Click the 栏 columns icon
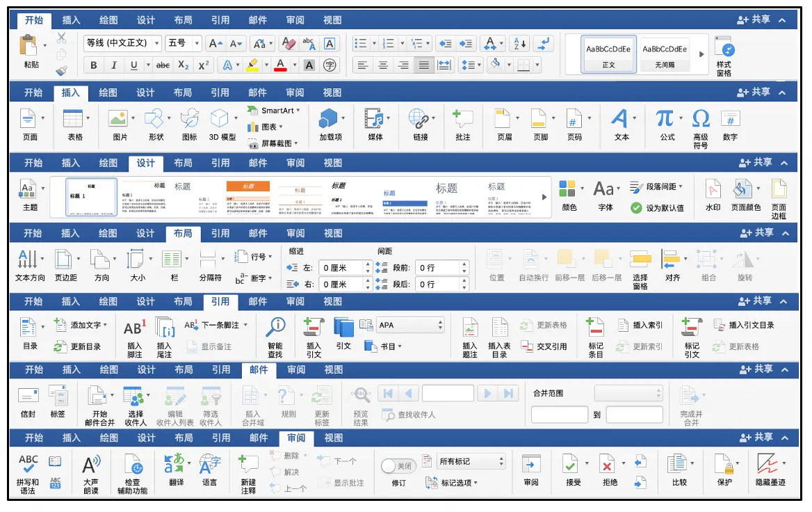The height and width of the screenshot is (512, 812). [172, 259]
